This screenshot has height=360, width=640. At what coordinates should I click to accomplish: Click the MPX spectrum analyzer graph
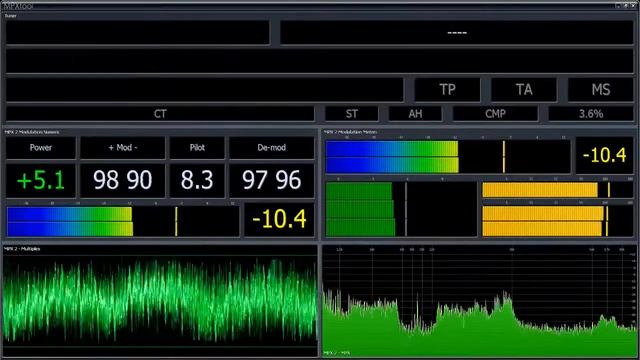pyautogui.click(x=480, y=301)
